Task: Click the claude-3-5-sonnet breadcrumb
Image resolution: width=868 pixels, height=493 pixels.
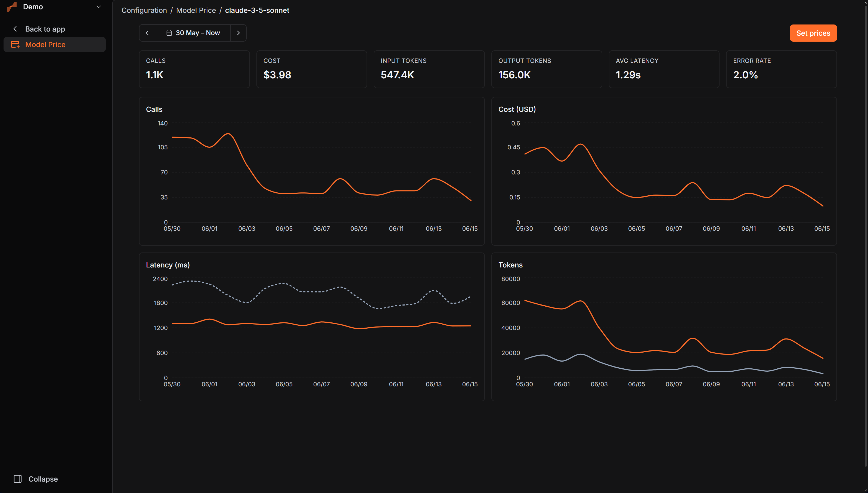Action: pos(257,10)
